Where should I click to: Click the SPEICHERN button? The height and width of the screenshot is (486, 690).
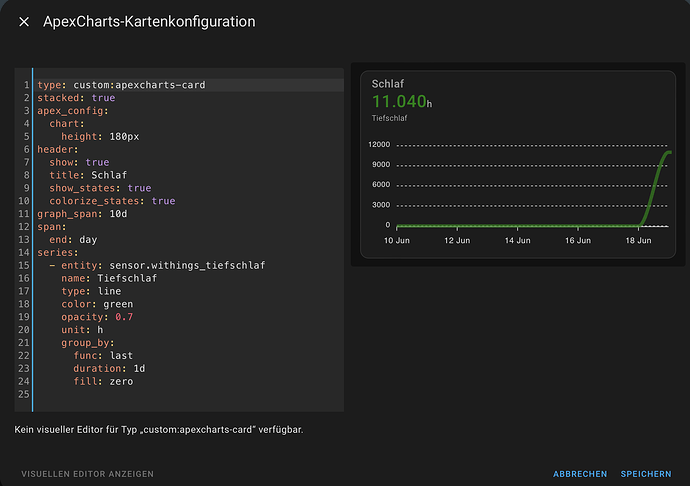click(646, 474)
